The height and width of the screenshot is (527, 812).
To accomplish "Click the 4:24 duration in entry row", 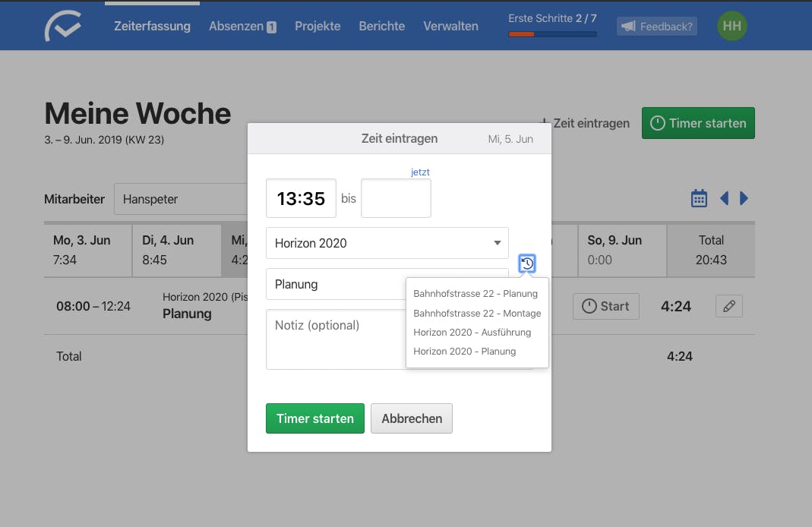I will (x=676, y=307).
